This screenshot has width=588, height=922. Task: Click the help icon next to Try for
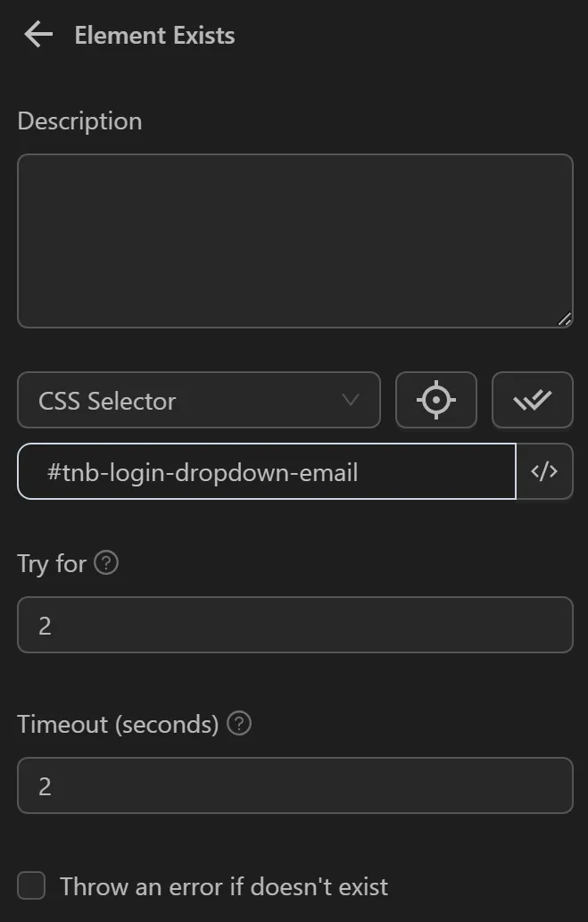(106, 561)
